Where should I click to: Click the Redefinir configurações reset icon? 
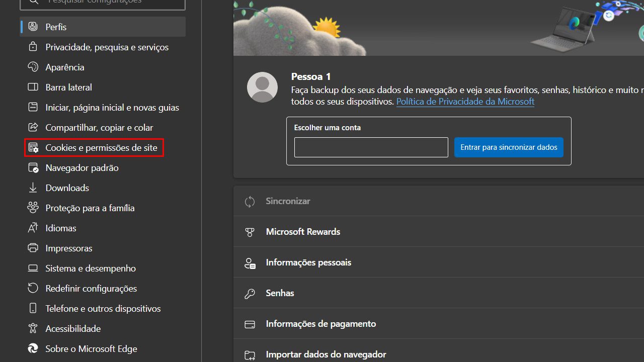tap(33, 288)
